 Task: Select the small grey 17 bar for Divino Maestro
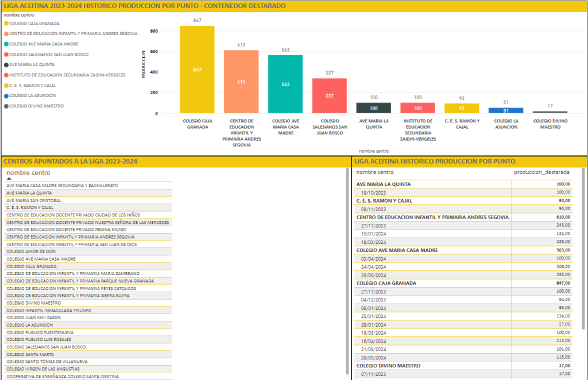click(550, 112)
